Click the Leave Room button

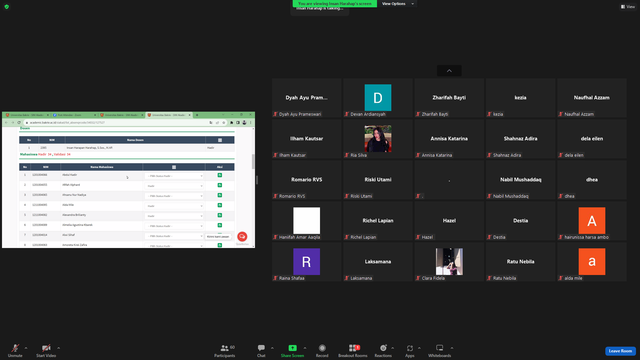coord(620,351)
